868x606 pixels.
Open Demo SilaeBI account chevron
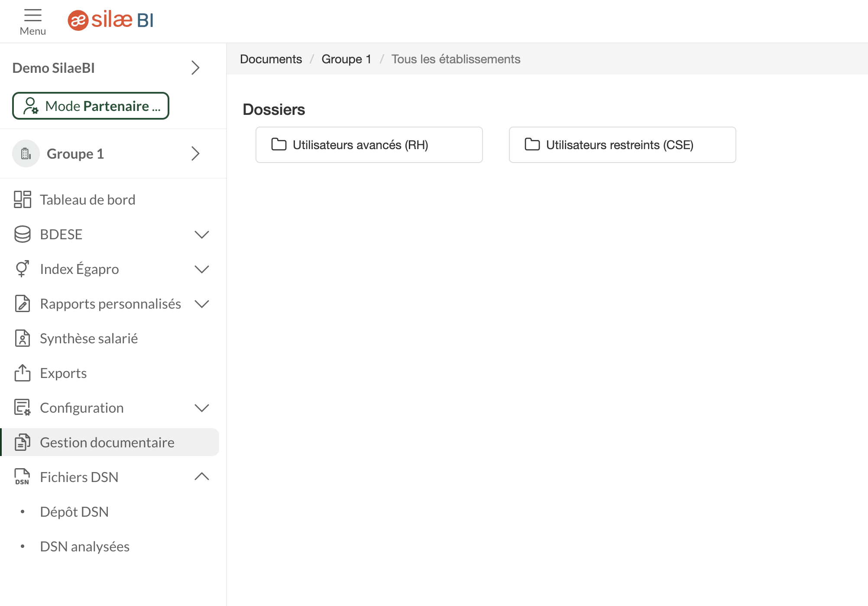click(x=195, y=68)
